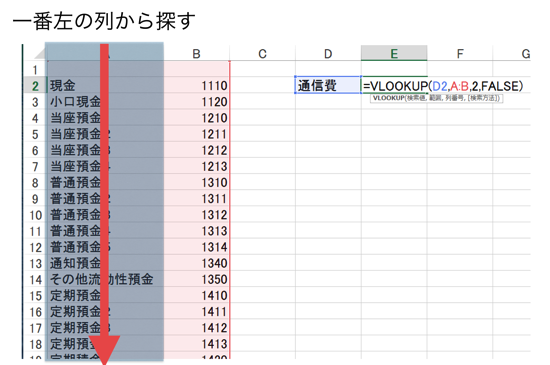Select row 10 header
550x365 pixels.
click(x=35, y=215)
